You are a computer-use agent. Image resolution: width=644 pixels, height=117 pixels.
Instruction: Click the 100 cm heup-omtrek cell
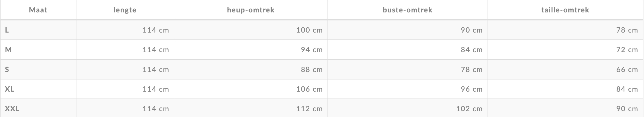coord(251,30)
